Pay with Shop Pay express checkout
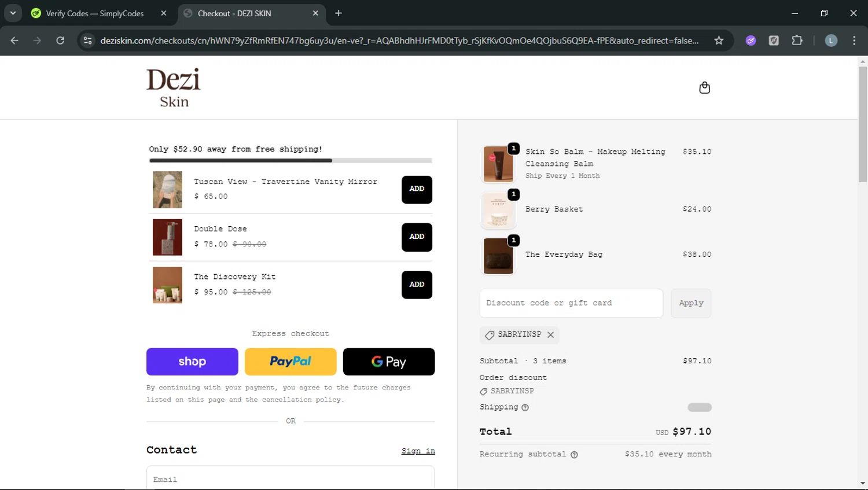Image resolution: width=868 pixels, height=490 pixels. point(192,362)
